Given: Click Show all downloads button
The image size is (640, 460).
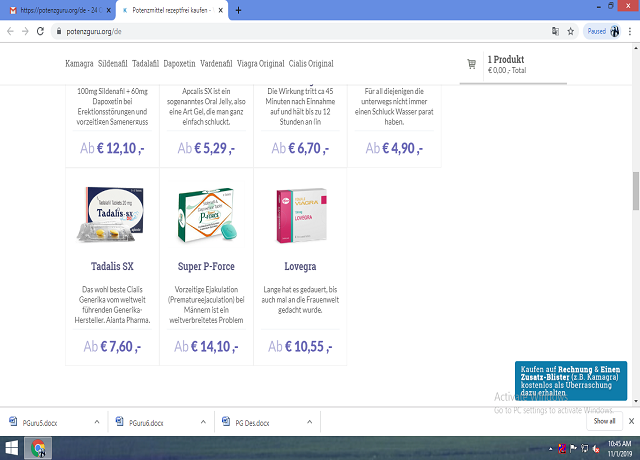Looking at the screenshot, I should pos(604,421).
